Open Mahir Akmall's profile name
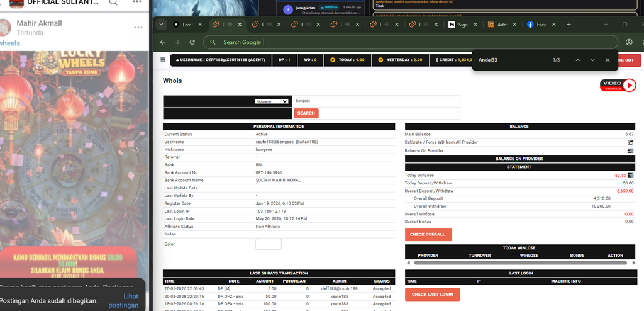Viewport: 644px width, 311px height. coord(40,23)
